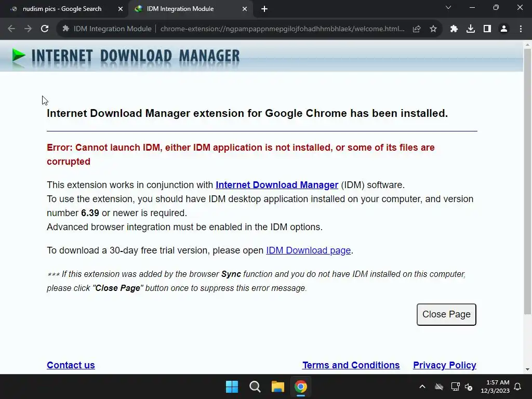Open the Internet Download Manager link

pyautogui.click(x=277, y=185)
